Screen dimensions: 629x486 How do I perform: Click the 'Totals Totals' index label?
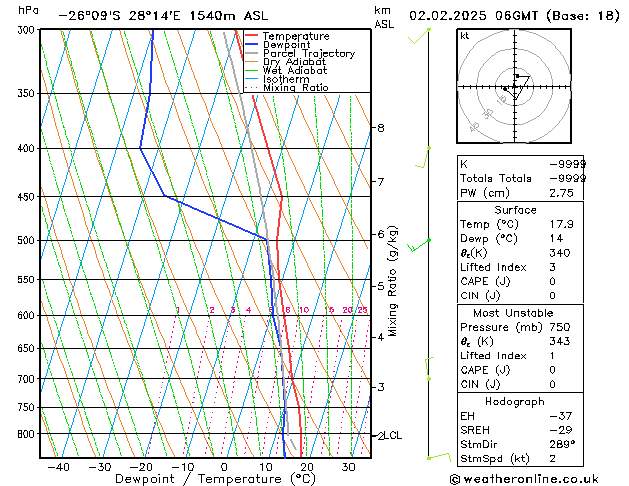click(495, 178)
